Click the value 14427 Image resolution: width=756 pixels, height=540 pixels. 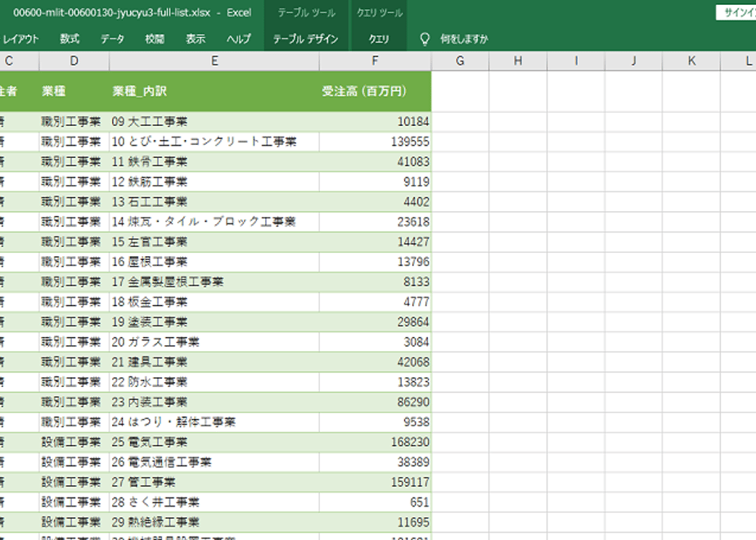pos(413,241)
